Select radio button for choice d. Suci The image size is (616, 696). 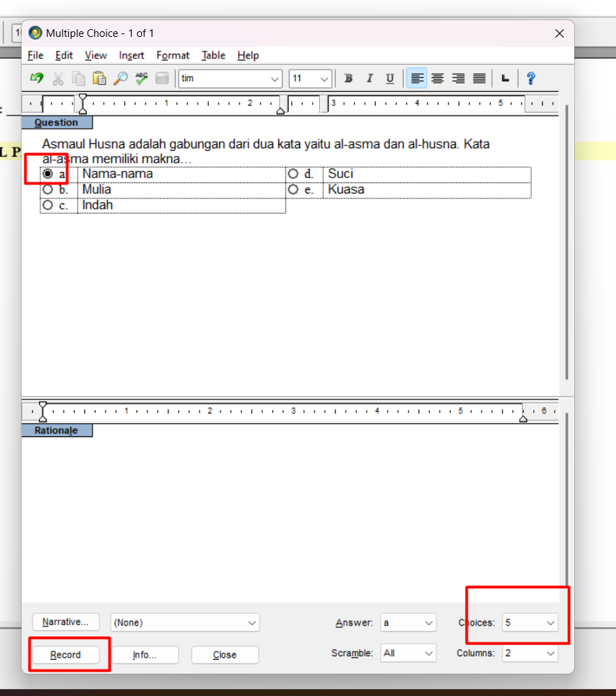[x=293, y=173]
